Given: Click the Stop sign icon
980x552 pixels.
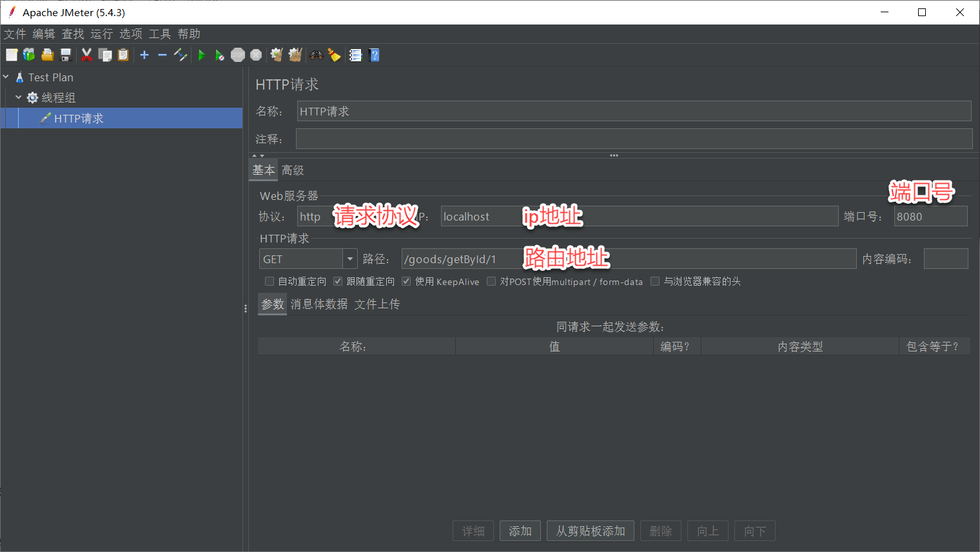Looking at the screenshot, I should coord(238,55).
